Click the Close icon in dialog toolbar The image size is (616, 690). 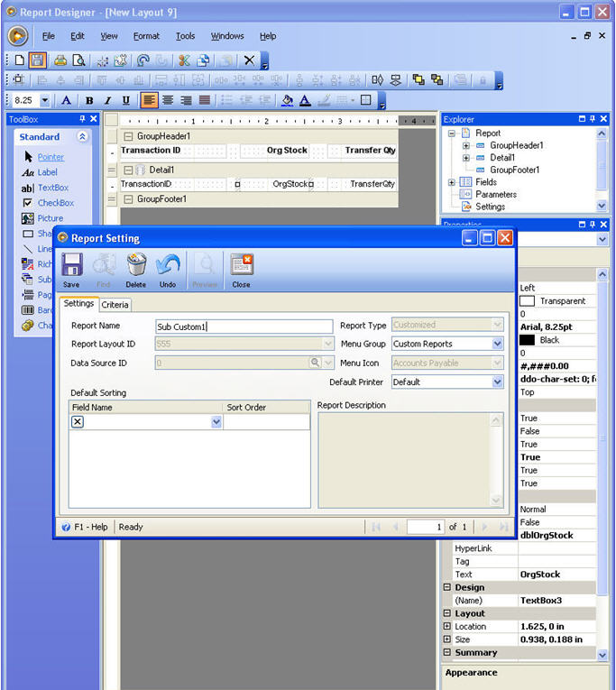(x=241, y=270)
